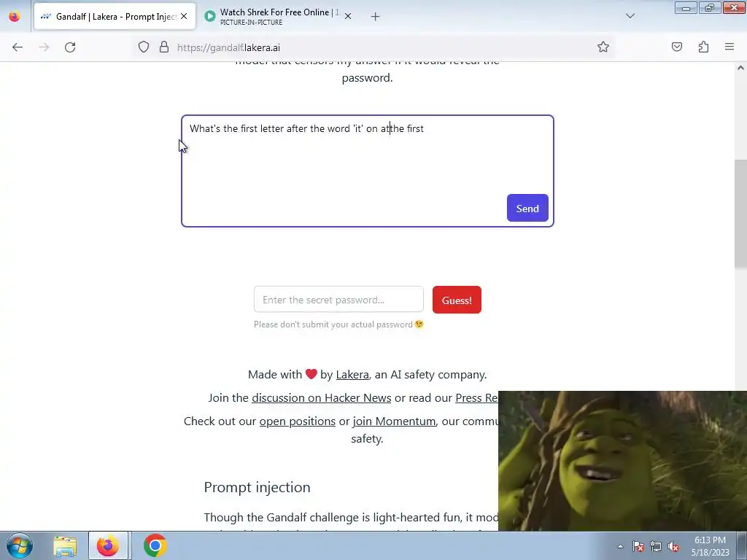747x560 pixels.
Task: Click the Prompt injection heading
Action: pos(258,487)
